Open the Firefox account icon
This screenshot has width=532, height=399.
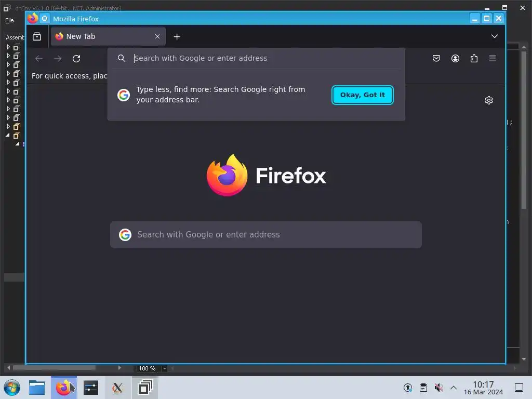click(x=455, y=58)
